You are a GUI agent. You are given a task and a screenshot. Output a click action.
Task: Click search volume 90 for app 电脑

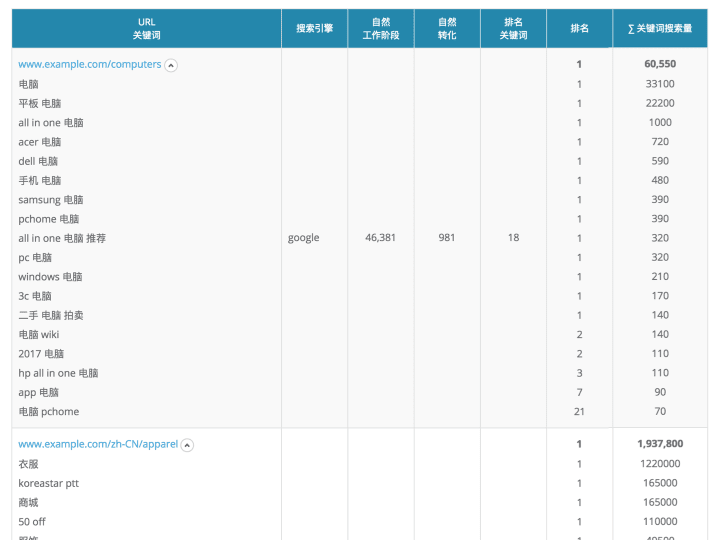tap(660, 392)
